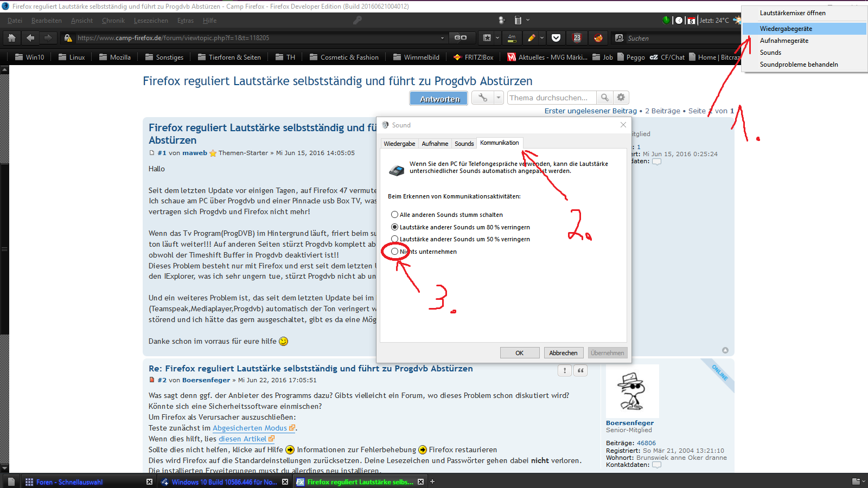This screenshot has width=868, height=488.
Task: Click the weather widget showing Jetzt: 24°C
Action: pyautogui.click(x=714, y=21)
